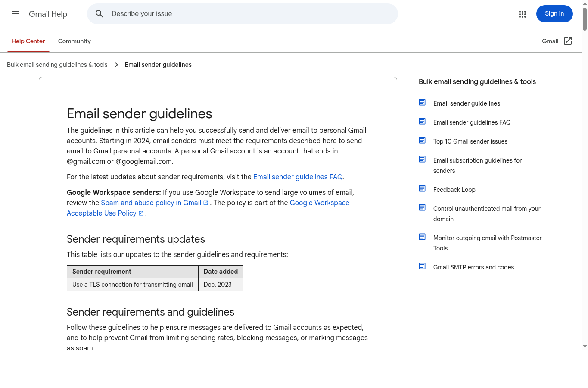Screen dimensions: 588x388
Task: Go to Bulk email sending guidelines breadcrumb
Action: pyautogui.click(x=57, y=65)
